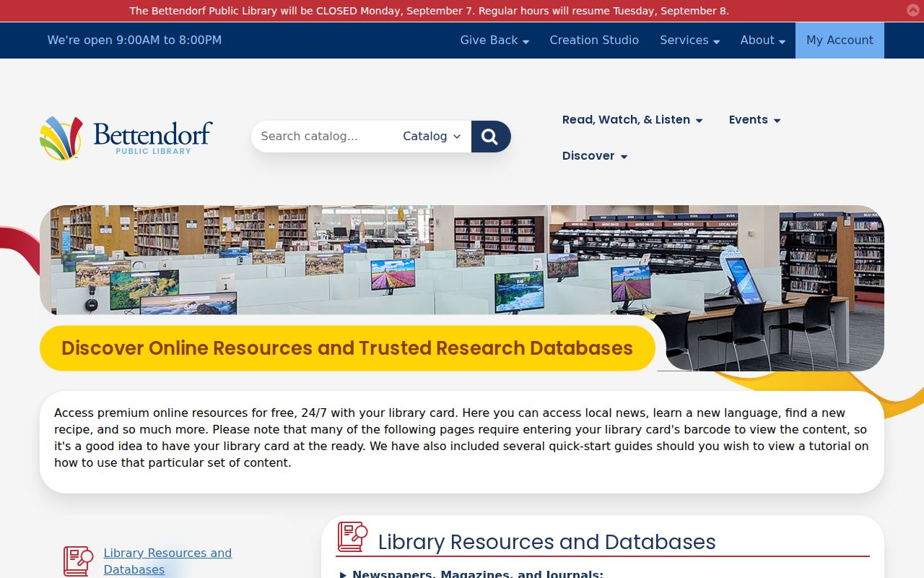Click the 'Access premium online resources' intro paragraph
Image resolution: width=924 pixels, height=578 pixels.
pyautogui.click(x=462, y=438)
